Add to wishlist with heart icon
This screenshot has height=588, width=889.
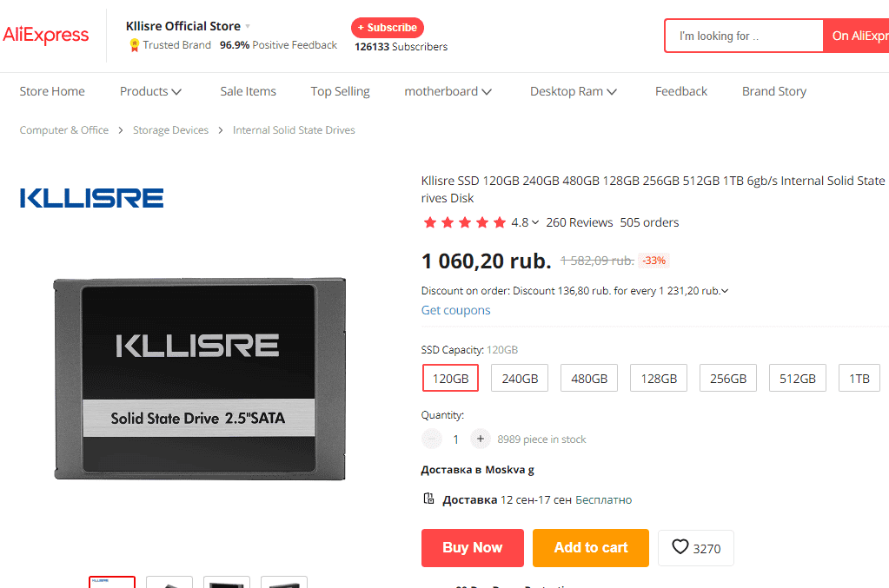(x=680, y=547)
